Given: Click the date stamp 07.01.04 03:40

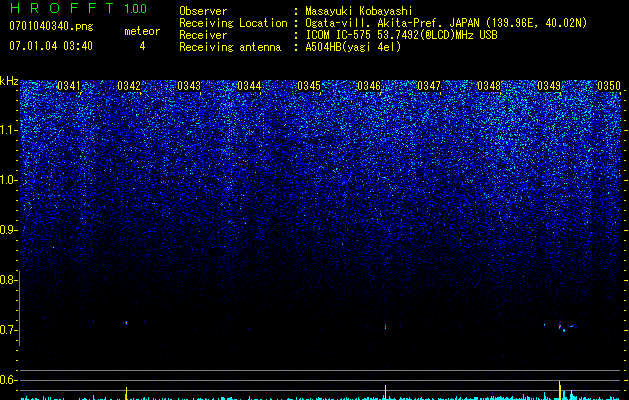Looking at the screenshot, I should click(x=51, y=46).
